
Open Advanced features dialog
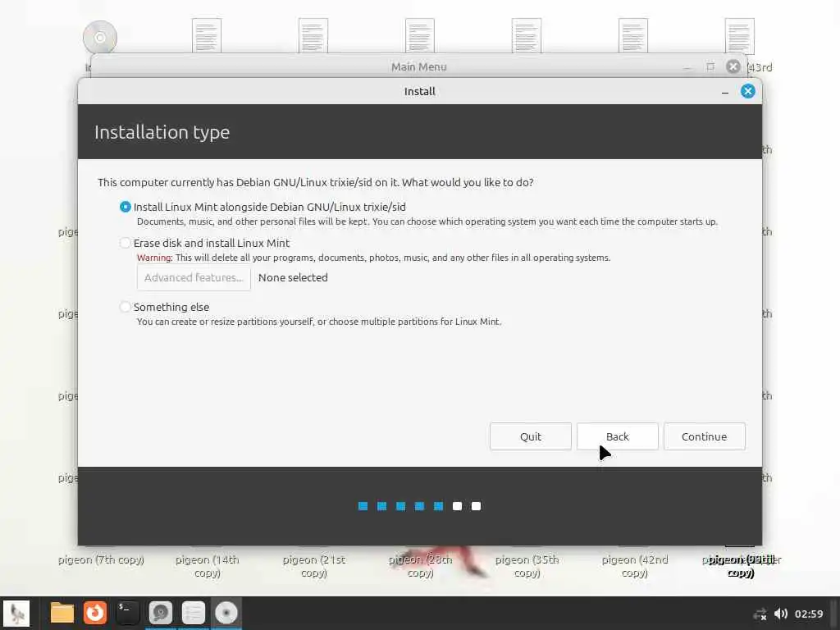point(194,277)
